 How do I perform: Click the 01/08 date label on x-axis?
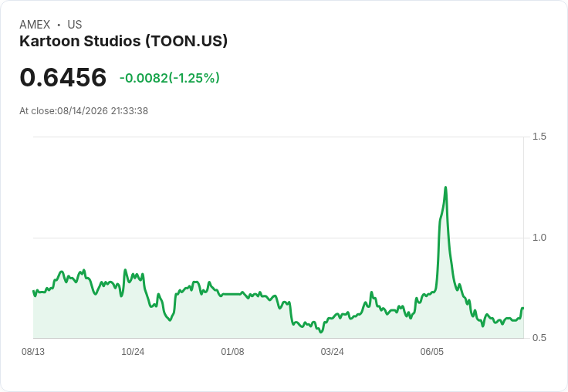pos(232,352)
